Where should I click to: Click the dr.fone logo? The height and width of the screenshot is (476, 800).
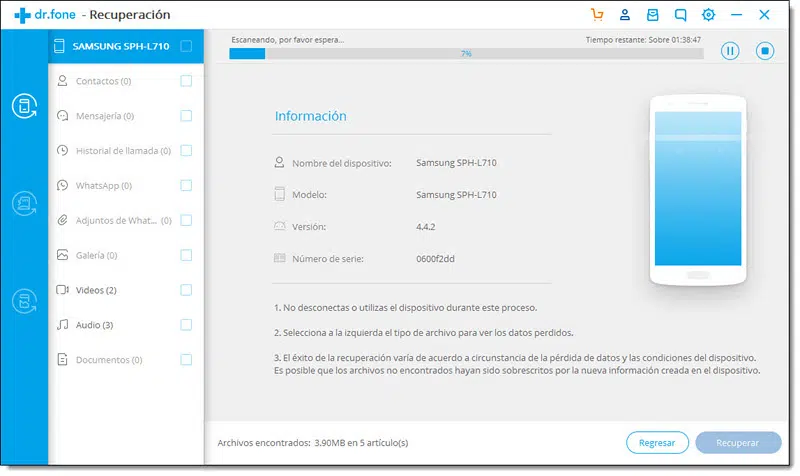click(45, 15)
